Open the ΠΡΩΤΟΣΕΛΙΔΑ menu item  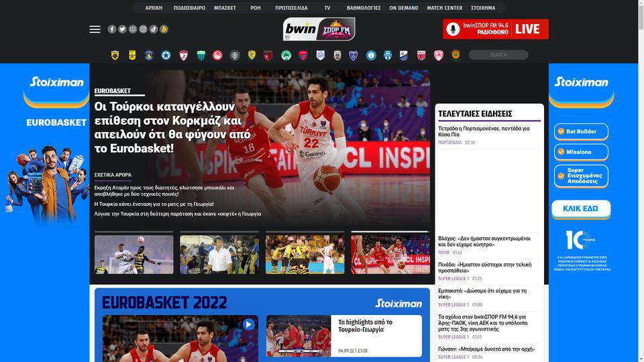click(x=291, y=8)
